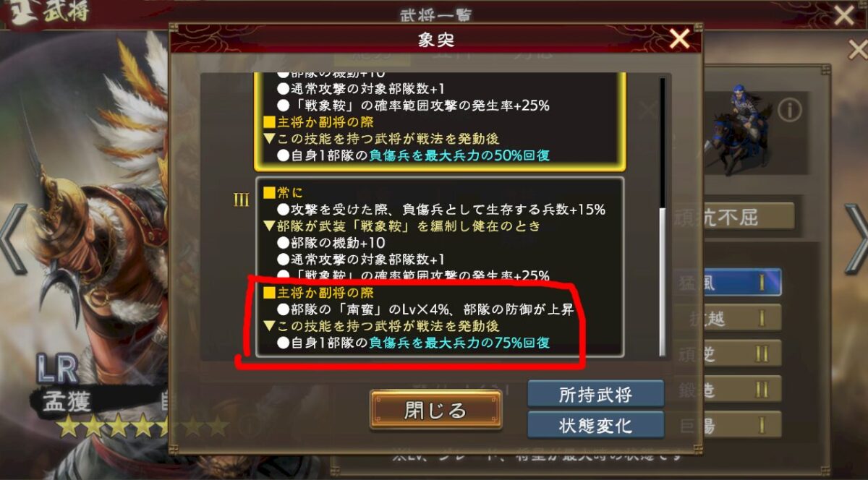Click the scrollbar in the skill description
This screenshot has width=868, height=480.
(662, 217)
